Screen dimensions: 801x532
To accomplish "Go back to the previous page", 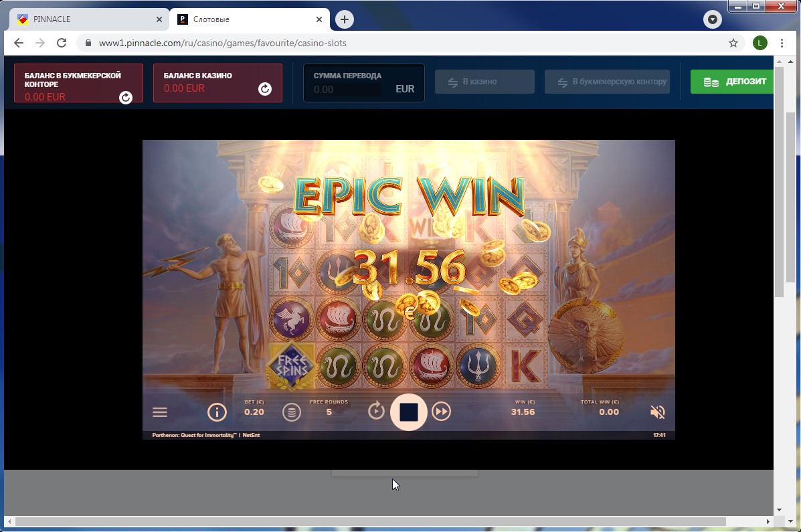I will point(19,43).
